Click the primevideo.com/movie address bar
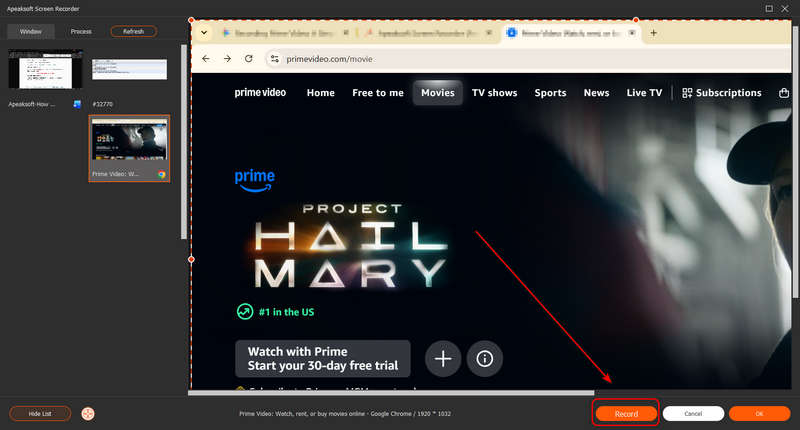The height and width of the screenshot is (430, 800). click(528, 59)
